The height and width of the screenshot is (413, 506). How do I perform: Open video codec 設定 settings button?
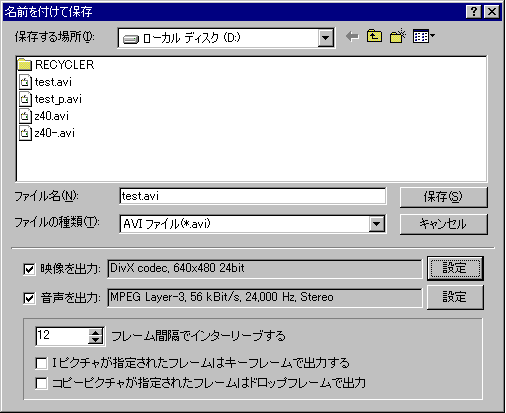point(455,268)
